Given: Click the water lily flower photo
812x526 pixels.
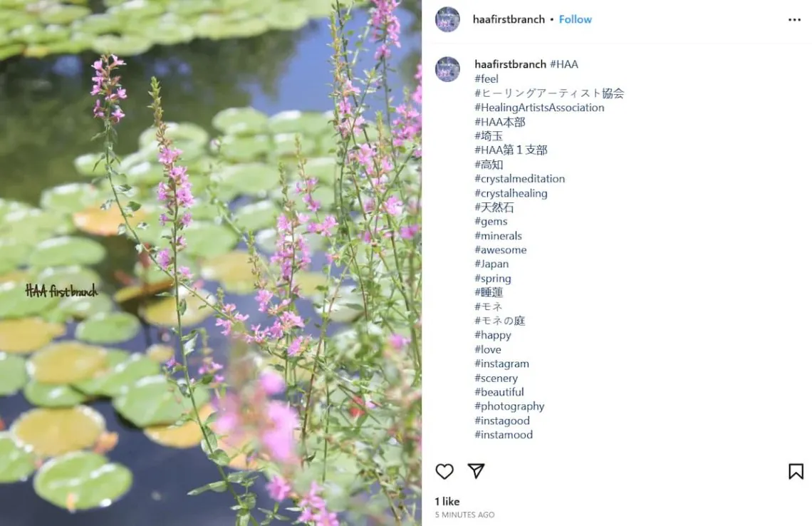Looking at the screenshot, I should coord(211,263).
